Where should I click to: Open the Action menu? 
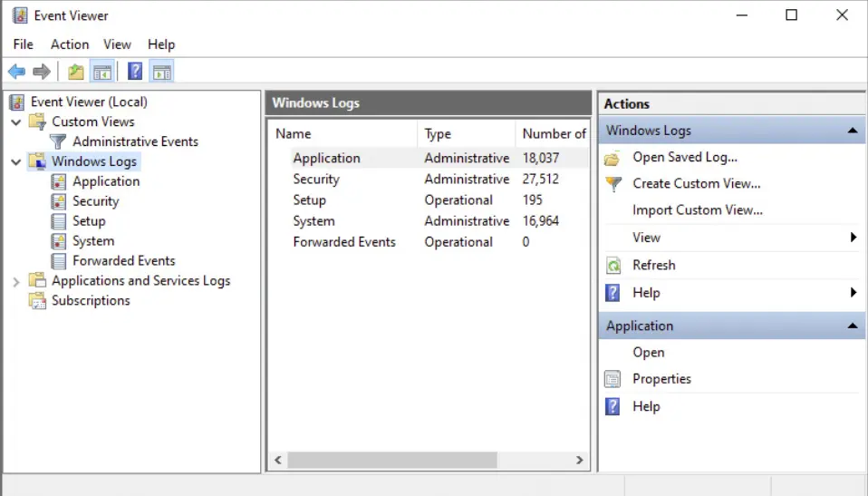click(x=70, y=44)
